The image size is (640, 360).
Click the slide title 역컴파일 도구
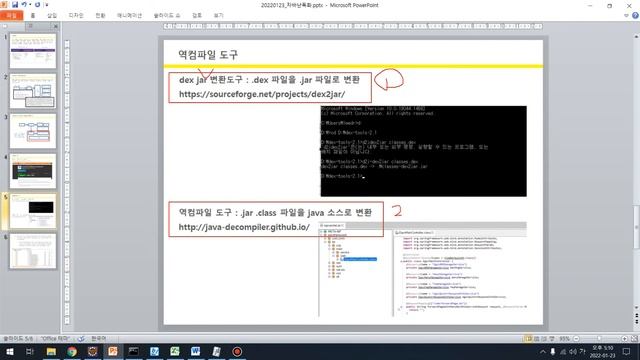click(x=208, y=54)
